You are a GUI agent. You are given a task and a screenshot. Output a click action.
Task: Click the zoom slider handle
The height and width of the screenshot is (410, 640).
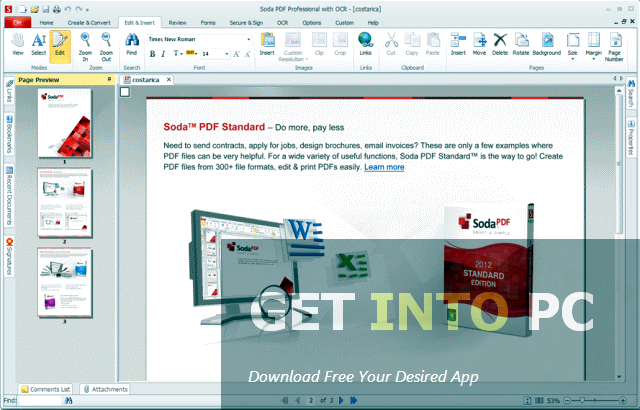pos(582,401)
